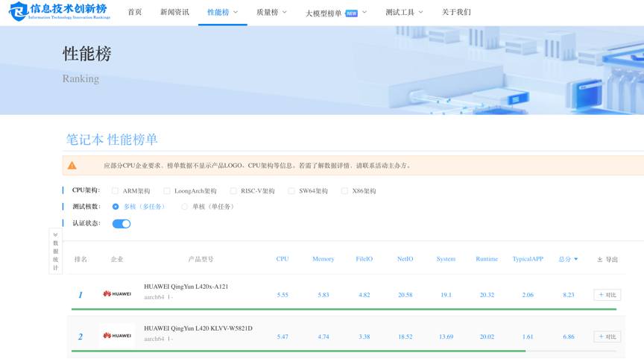Turn off the 认证状态 toggle switch
644x359 pixels.
(x=121, y=224)
